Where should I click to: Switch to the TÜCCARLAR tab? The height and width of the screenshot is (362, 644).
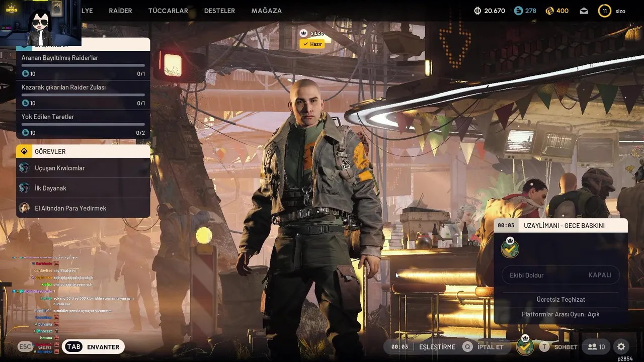(x=168, y=11)
